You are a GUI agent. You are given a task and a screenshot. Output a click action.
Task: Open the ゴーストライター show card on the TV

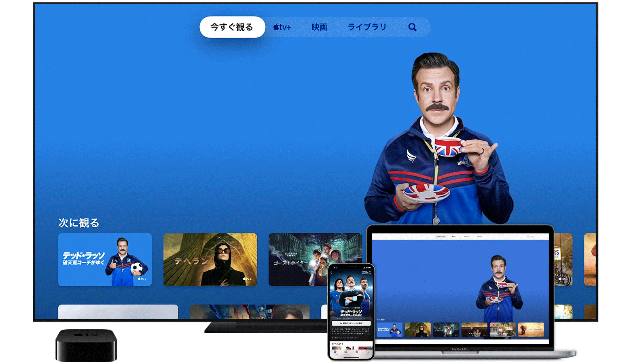pos(315,259)
